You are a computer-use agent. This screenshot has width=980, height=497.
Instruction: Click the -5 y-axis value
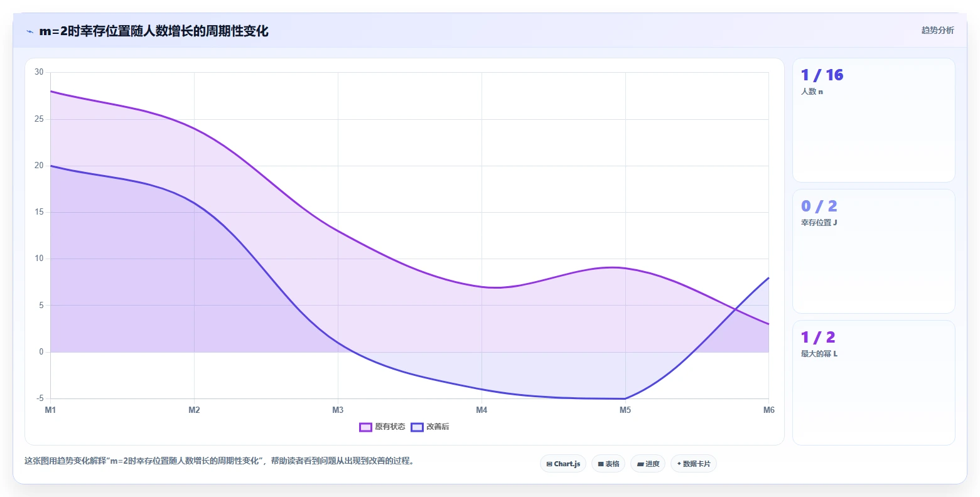click(40, 398)
